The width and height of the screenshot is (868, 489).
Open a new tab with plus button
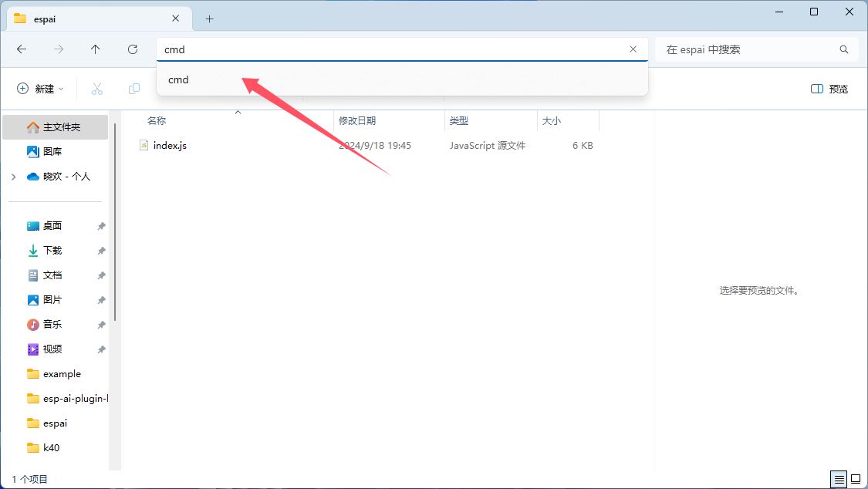coord(209,19)
